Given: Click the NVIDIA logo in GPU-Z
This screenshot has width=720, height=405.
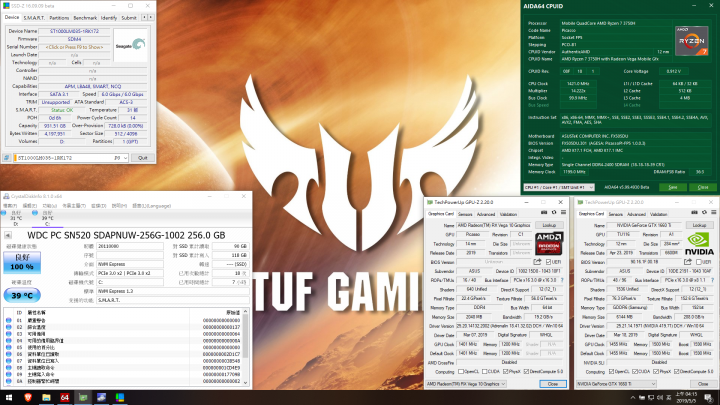Looking at the screenshot, I should point(699,244).
